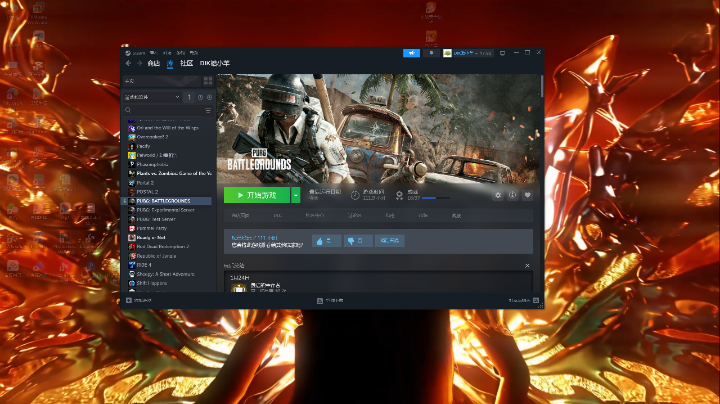Viewport: 720px width, 404px height.
Task: Select Ori and the Will of the Wisps
Action: click(x=168, y=128)
